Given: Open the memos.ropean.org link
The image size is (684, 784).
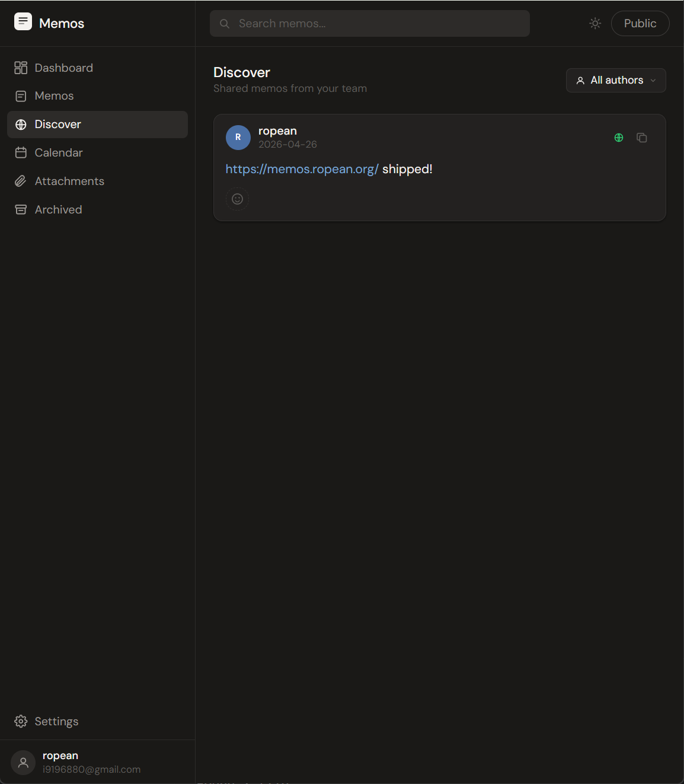Looking at the screenshot, I should coord(302,169).
